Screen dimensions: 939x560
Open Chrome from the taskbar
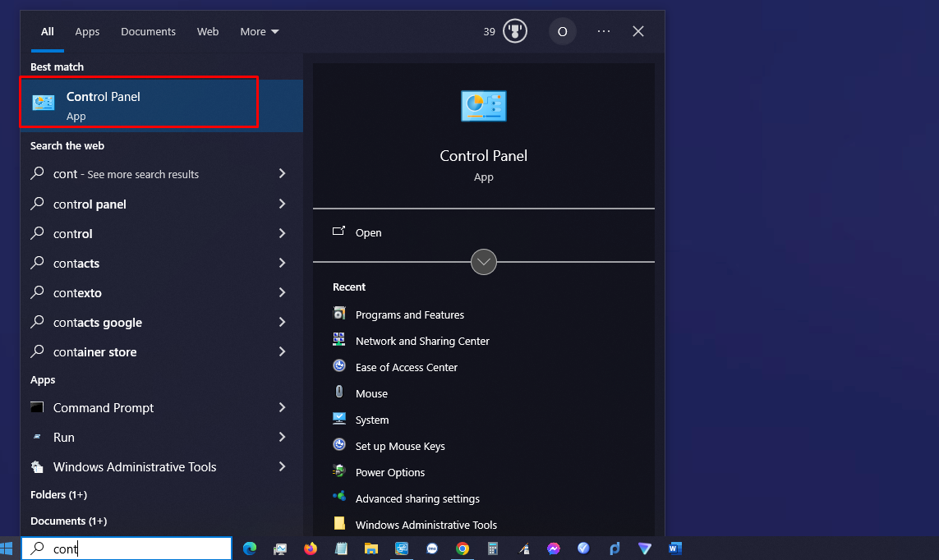click(463, 548)
